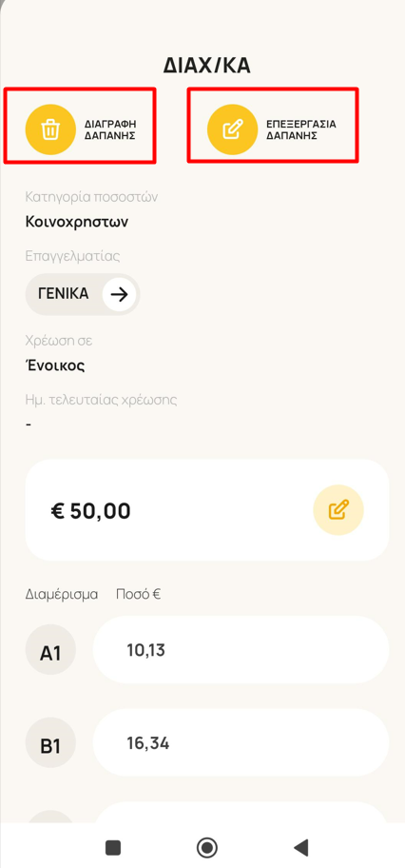Edit the B1 amount field 16,34
Image resolution: width=405 pixels, height=868 pixels.
(241, 743)
